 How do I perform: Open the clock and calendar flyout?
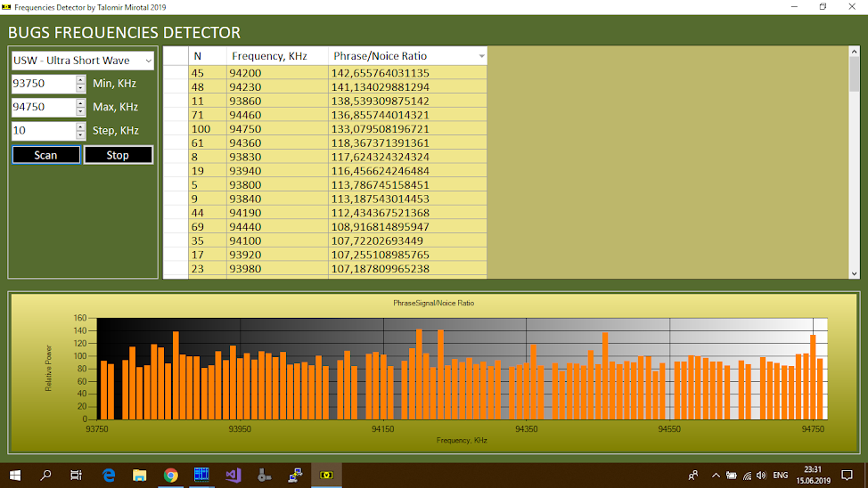point(814,476)
